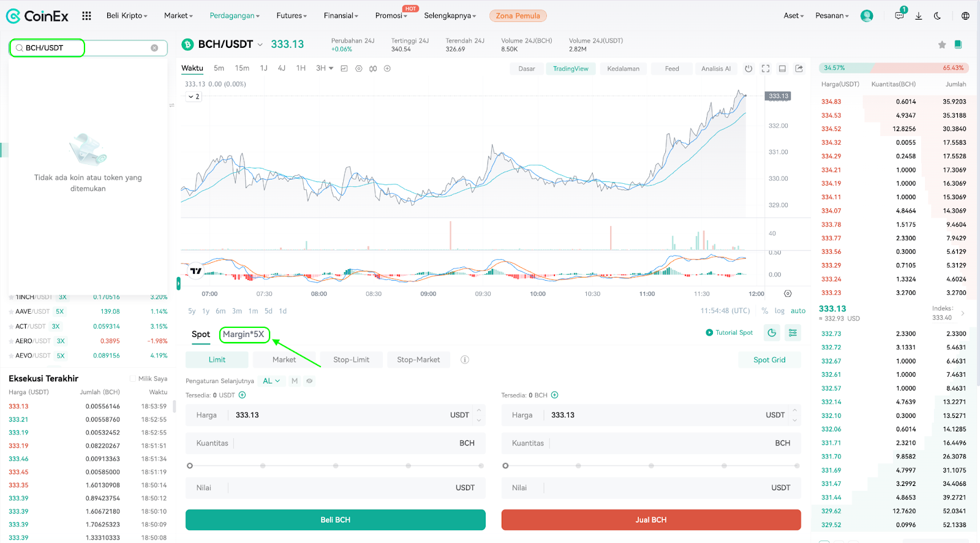Add BCH/USDT to favorites star
Image resolution: width=980 pixels, height=543 pixels.
tap(942, 45)
